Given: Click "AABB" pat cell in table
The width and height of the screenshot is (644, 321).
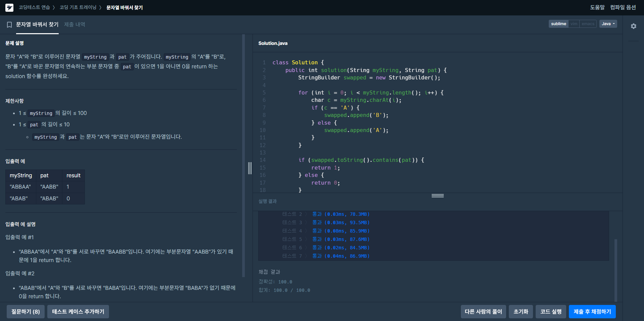Looking at the screenshot, I should pyautogui.click(x=49, y=187).
